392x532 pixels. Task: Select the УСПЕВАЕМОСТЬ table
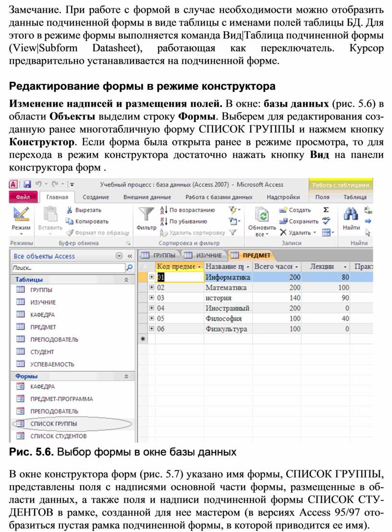[52, 364]
